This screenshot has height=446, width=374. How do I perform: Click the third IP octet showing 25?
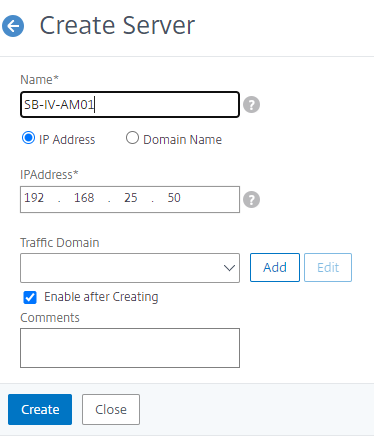tap(131, 198)
